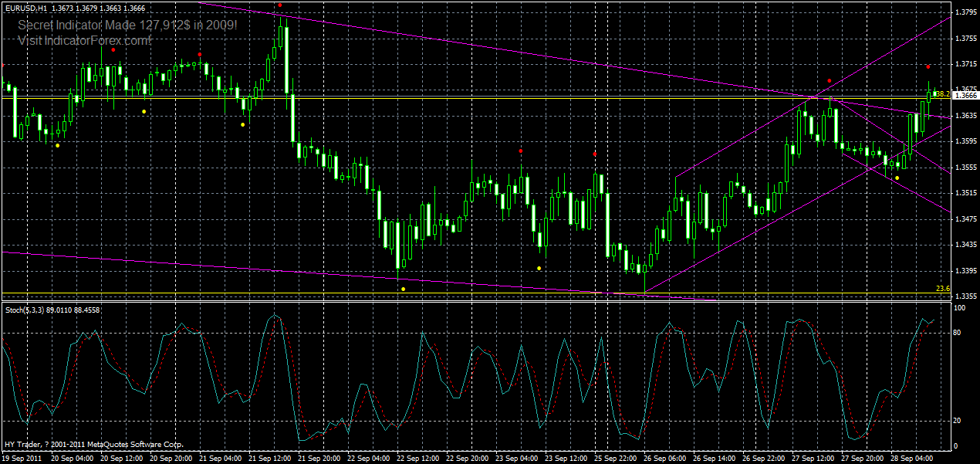Select the red dot above the 23 Sep candles
Image resolution: width=980 pixels, height=464 pixels.
click(x=520, y=151)
